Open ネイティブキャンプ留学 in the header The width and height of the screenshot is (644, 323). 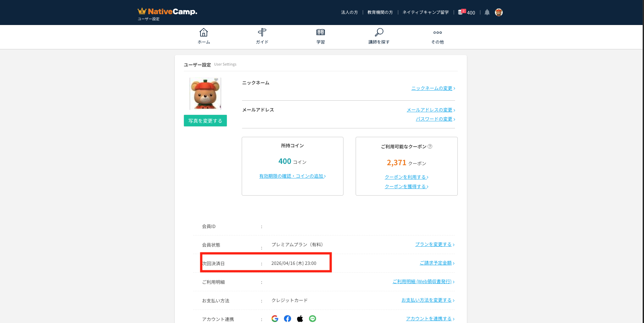pos(426,13)
